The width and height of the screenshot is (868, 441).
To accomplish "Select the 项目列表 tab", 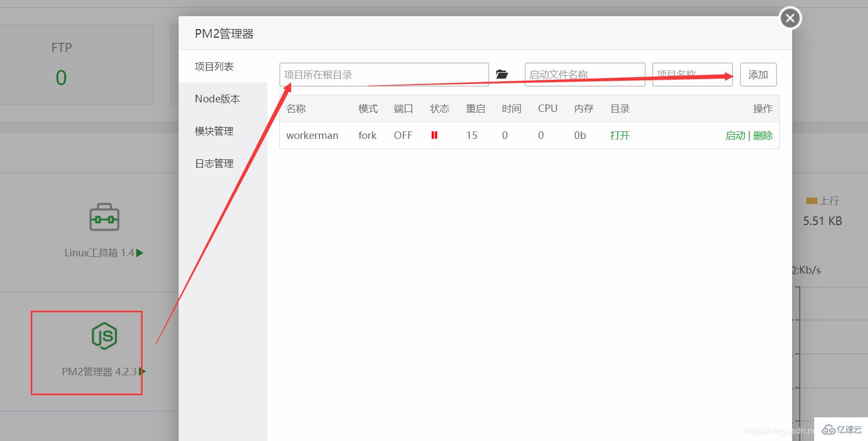I will pos(223,66).
